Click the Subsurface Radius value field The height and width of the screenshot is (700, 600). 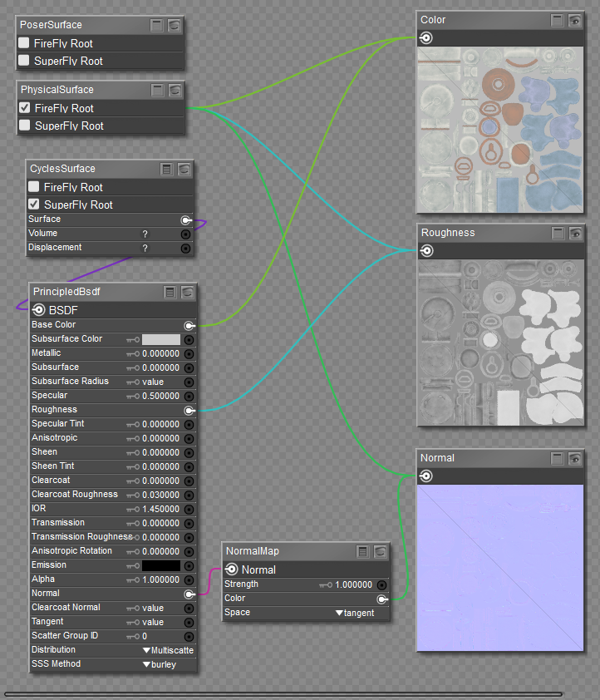153,382
